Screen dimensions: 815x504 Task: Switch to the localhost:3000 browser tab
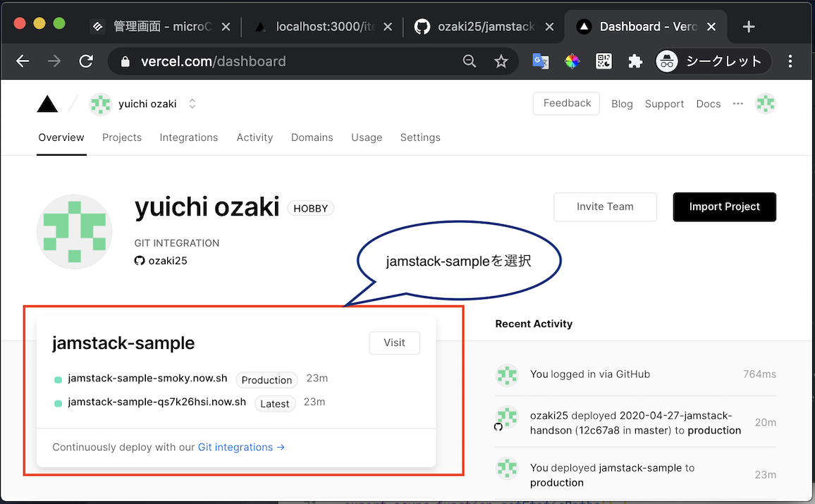(x=322, y=27)
